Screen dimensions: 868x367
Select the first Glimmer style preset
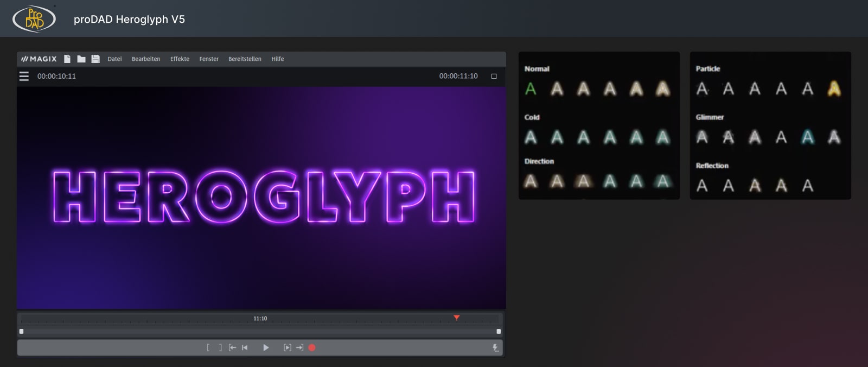coord(702,137)
